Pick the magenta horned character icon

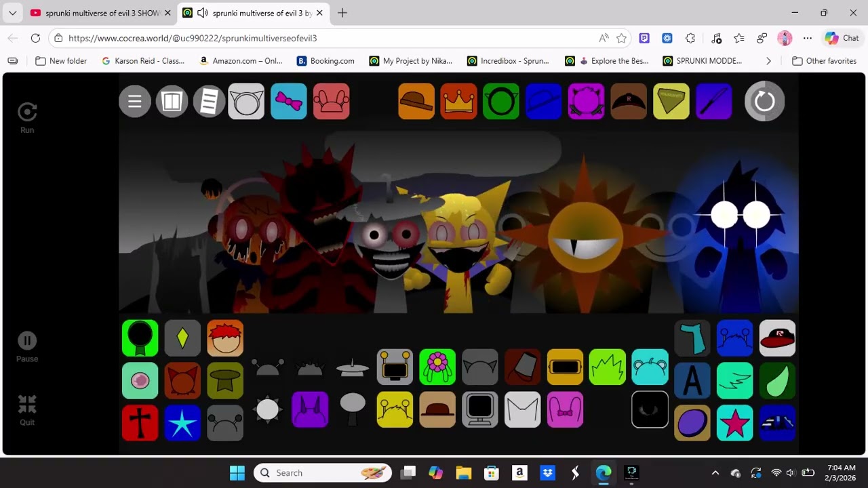586,102
